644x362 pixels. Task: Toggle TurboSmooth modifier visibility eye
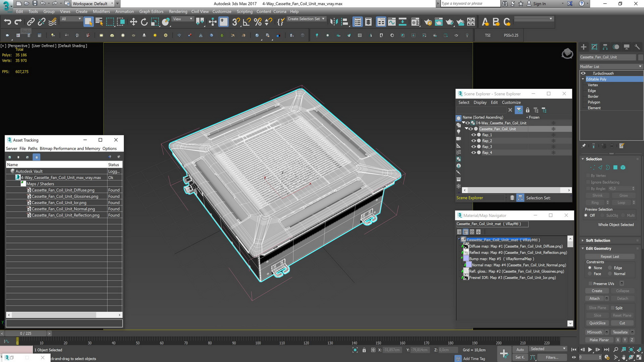tap(583, 73)
